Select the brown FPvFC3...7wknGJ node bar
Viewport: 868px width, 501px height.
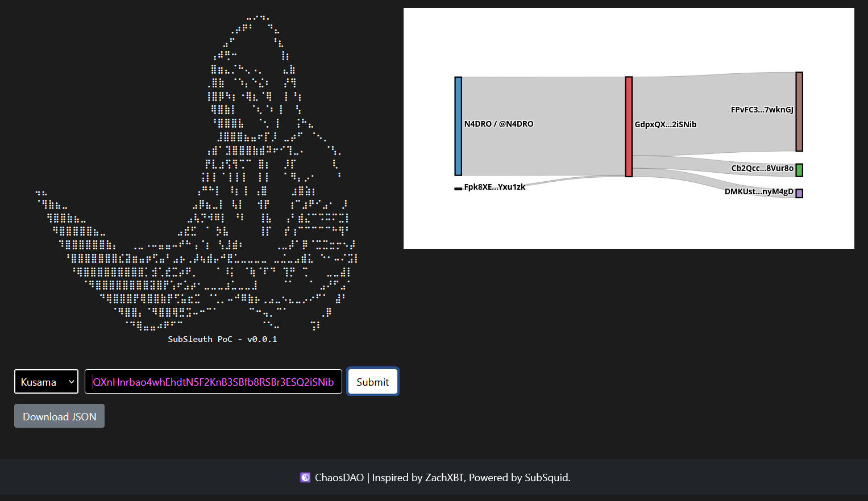(799, 111)
